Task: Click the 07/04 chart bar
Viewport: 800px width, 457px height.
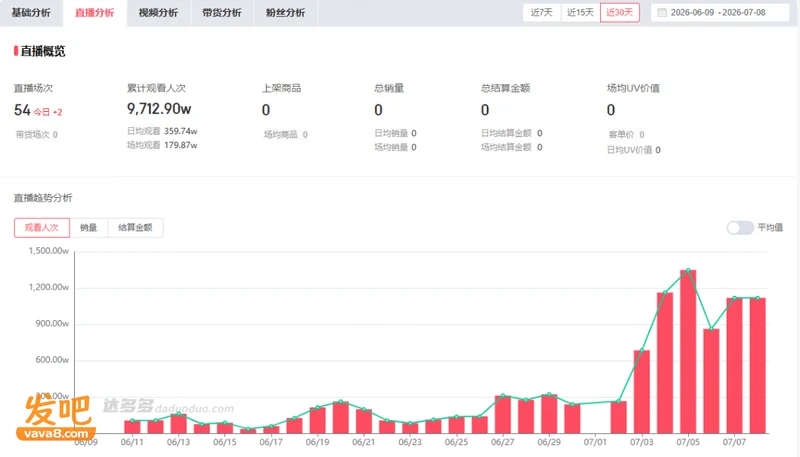Action: (665, 363)
